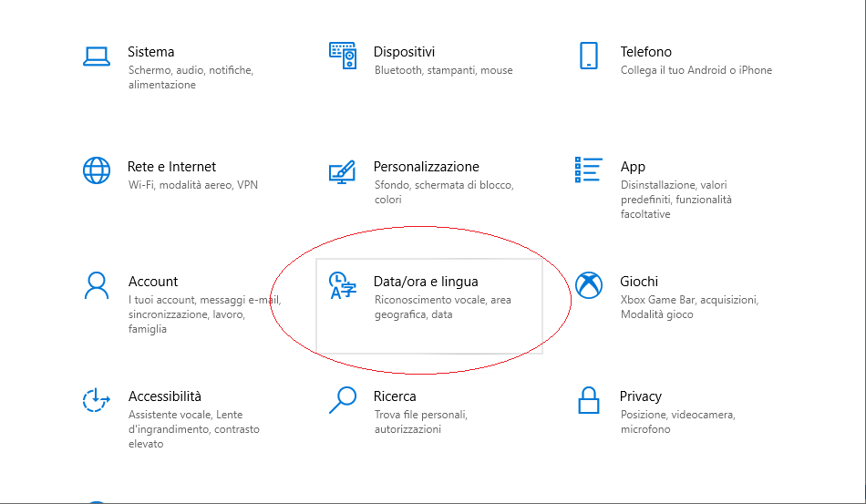Open the Giochi Xbox icon
This screenshot has width=866, height=504.
pyautogui.click(x=589, y=285)
